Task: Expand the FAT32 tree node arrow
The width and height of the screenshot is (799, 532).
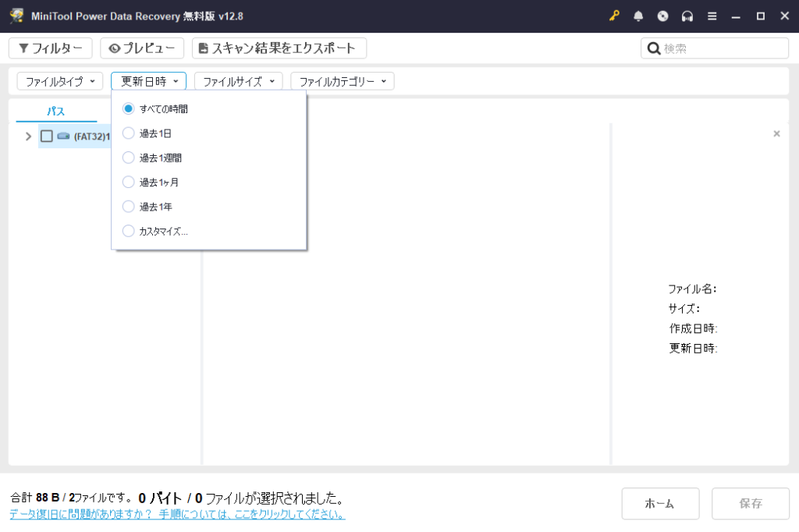Action: coord(29,137)
